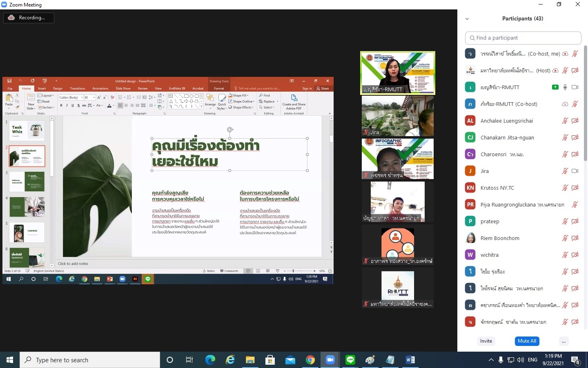Click the Find a participant search field
The image size is (588, 368).
tap(523, 38)
